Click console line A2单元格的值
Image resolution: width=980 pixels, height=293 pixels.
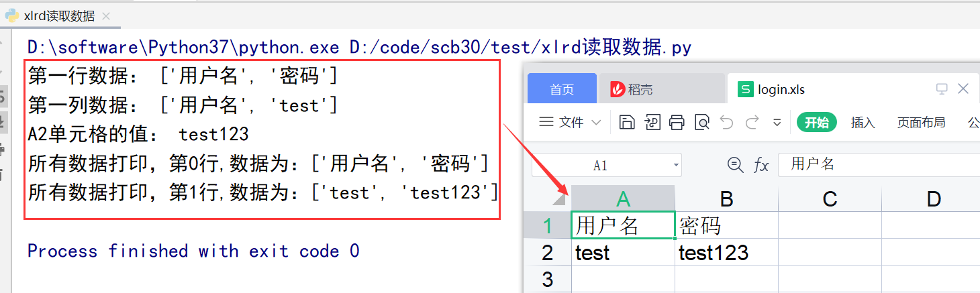click(x=138, y=135)
